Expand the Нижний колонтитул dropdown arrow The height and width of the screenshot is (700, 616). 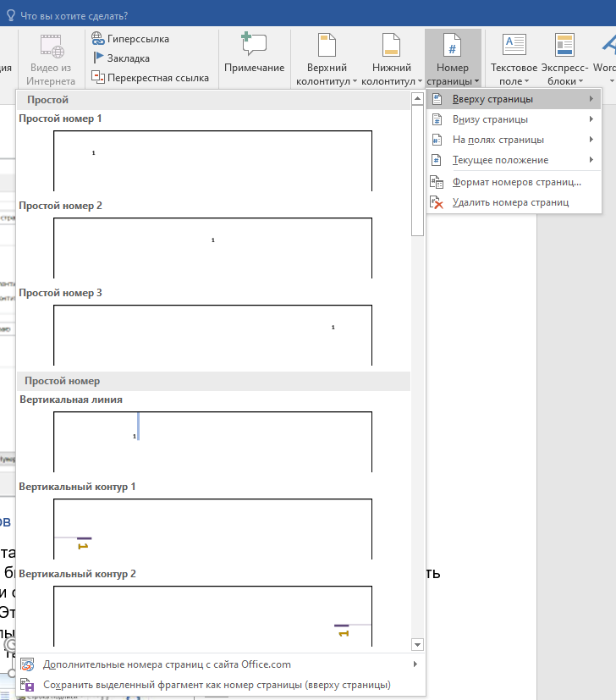(x=420, y=81)
